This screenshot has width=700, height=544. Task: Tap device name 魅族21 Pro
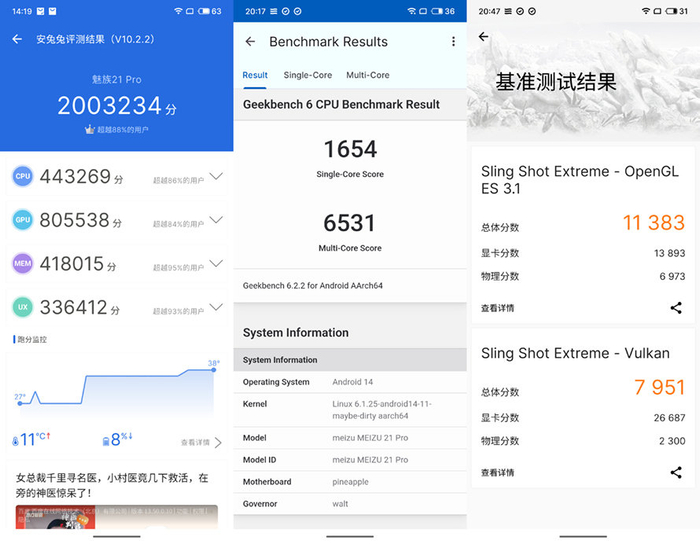117,79
